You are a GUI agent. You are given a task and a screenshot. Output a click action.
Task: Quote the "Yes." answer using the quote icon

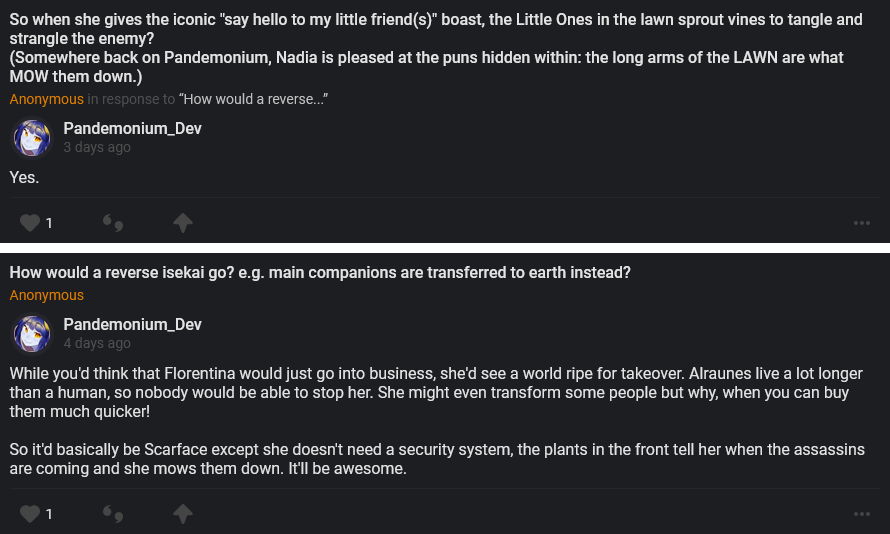[113, 223]
